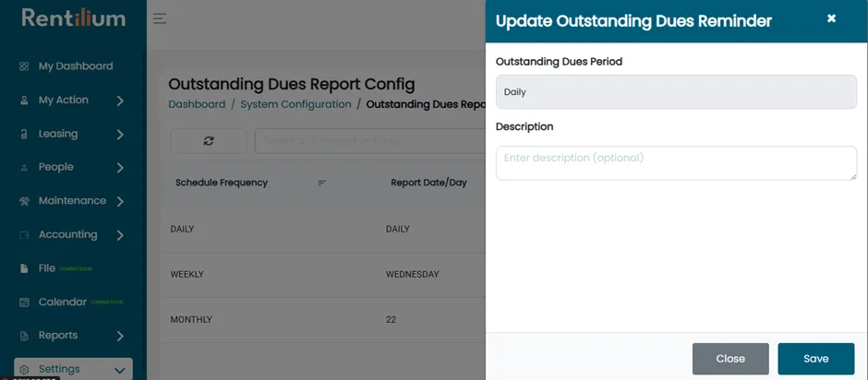Click the Outstanding Dues Period field
The height and width of the screenshot is (380, 868).
676,92
